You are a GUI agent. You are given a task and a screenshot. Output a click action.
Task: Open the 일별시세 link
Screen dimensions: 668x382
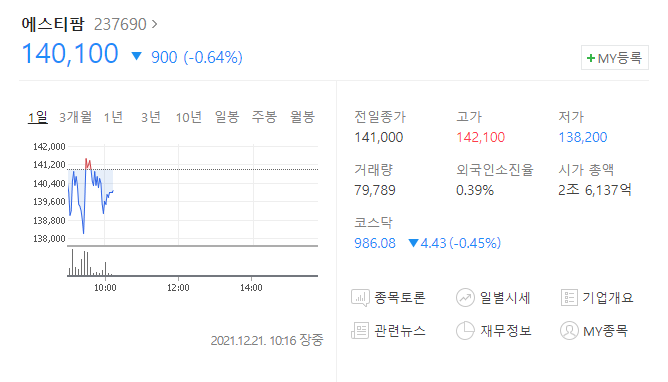click(505, 298)
